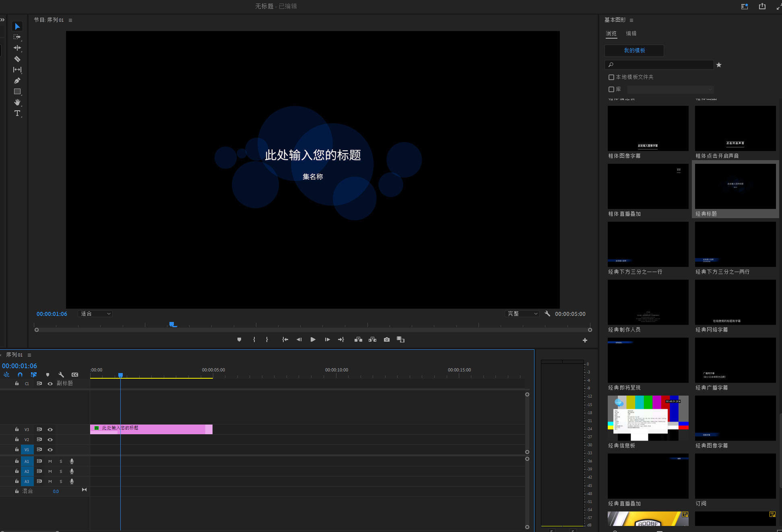This screenshot has width=782, height=532.
Task: Open timeline display settings wrench
Action: click(61, 375)
